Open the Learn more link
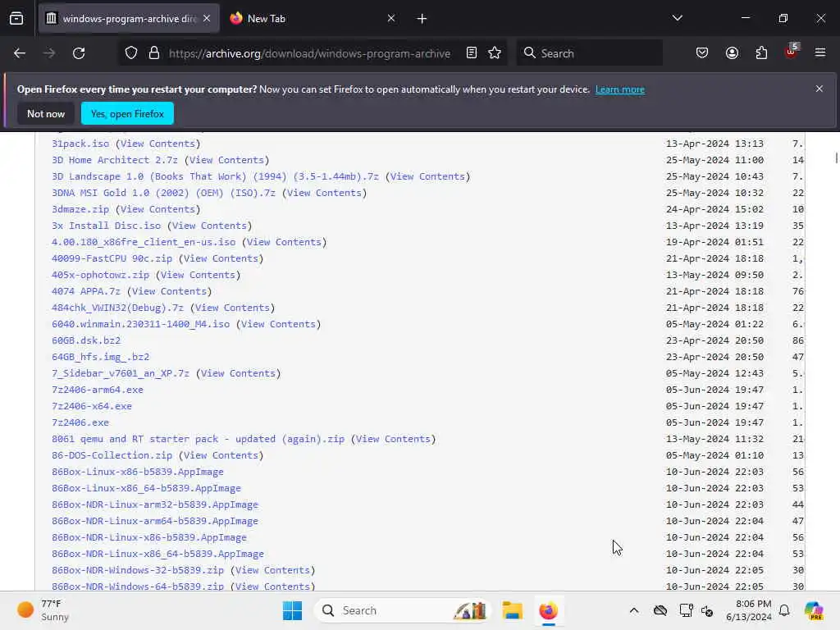The image size is (840, 630). pos(620,89)
